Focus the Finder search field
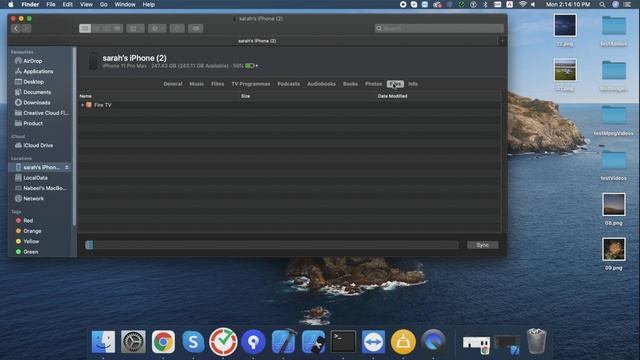 [439, 29]
